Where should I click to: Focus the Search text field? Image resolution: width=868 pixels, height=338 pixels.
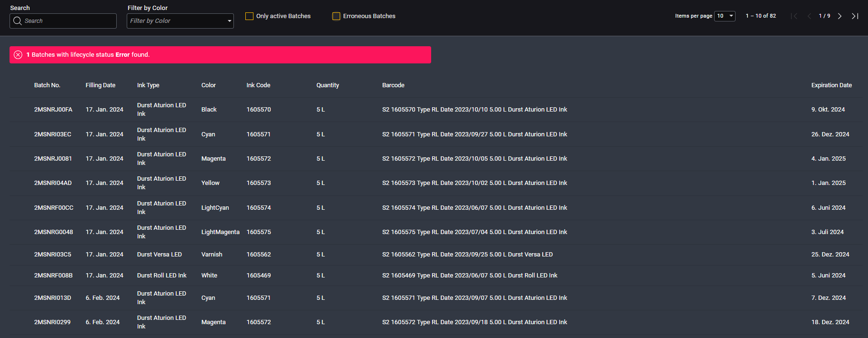point(69,21)
